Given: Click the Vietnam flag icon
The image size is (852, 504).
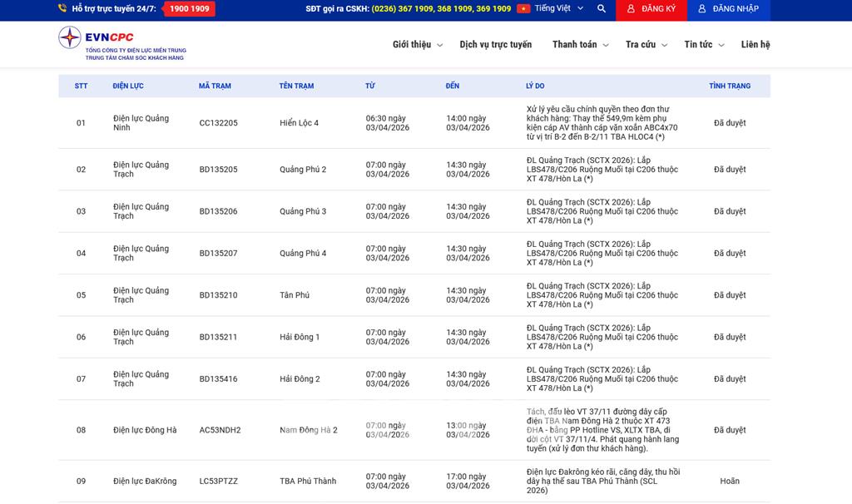Looking at the screenshot, I should [523, 8].
